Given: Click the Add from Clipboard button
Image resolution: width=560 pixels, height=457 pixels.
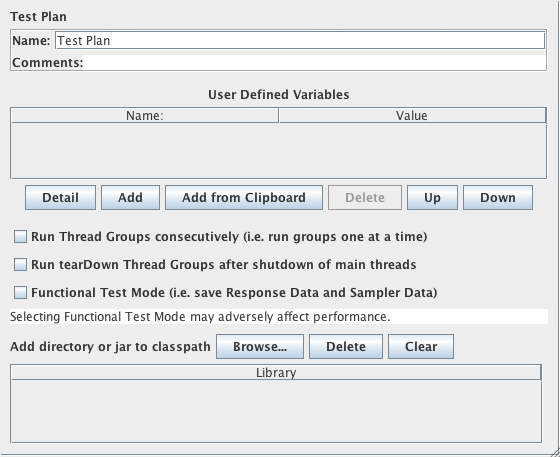Looking at the screenshot, I should pyautogui.click(x=244, y=197).
